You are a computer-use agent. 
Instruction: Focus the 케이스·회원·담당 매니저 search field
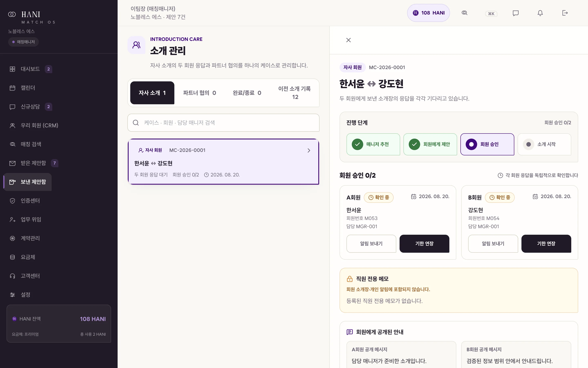coord(223,123)
